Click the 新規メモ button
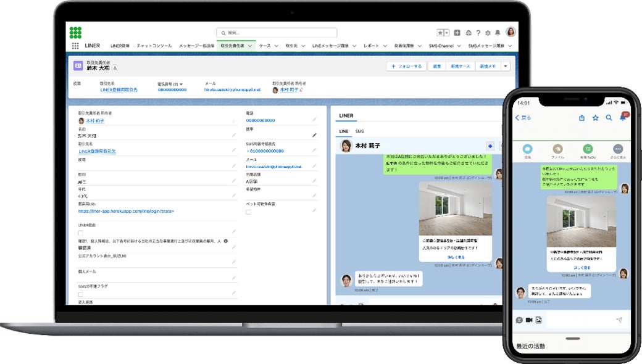This screenshot has width=642, height=364. point(488,66)
